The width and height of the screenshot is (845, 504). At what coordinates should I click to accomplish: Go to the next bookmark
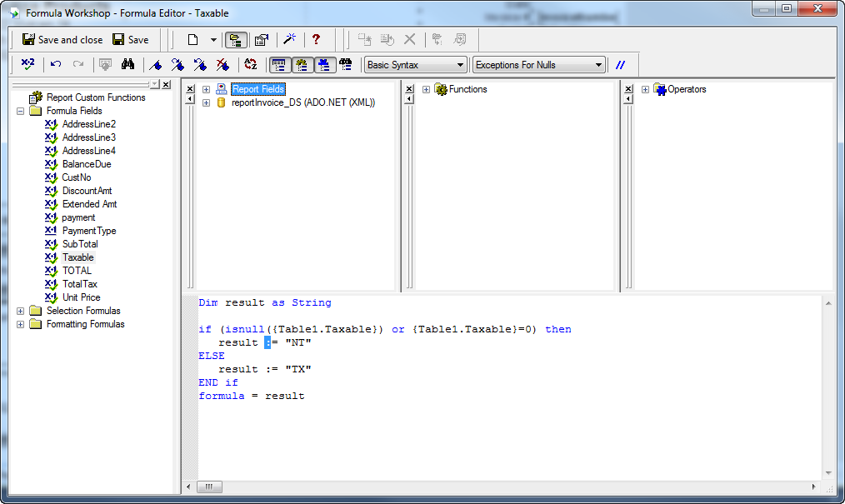tap(177, 65)
